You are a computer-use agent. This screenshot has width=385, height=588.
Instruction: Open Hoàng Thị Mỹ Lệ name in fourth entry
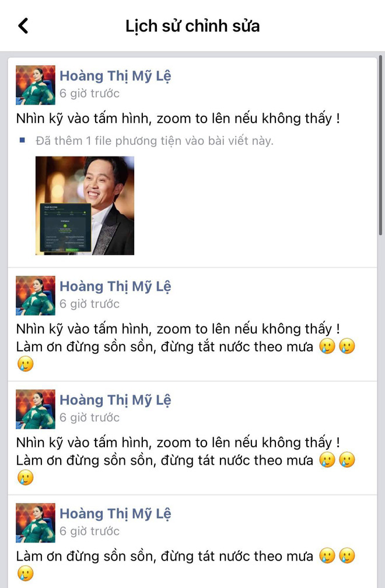[x=116, y=514]
